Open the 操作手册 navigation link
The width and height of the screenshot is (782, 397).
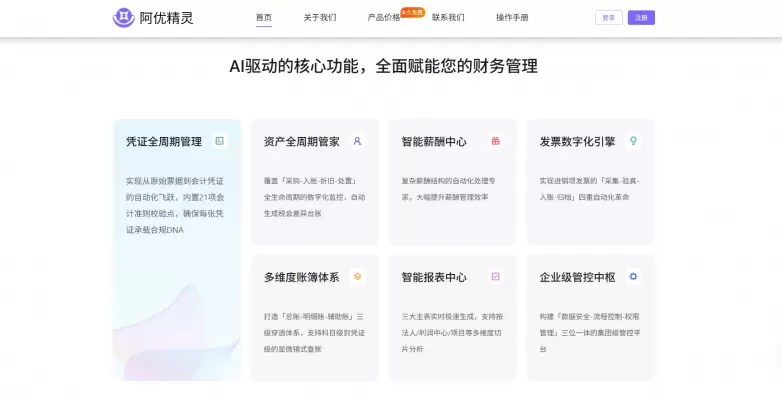point(512,17)
